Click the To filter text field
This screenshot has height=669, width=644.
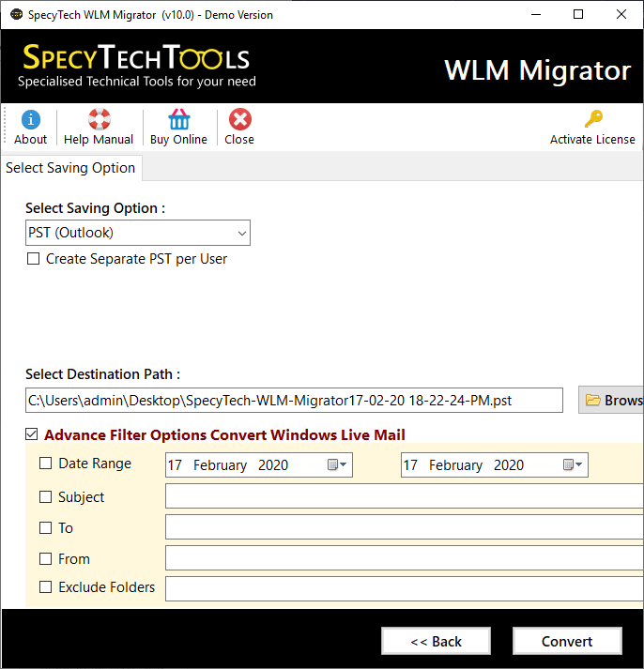click(x=405, y=527)
